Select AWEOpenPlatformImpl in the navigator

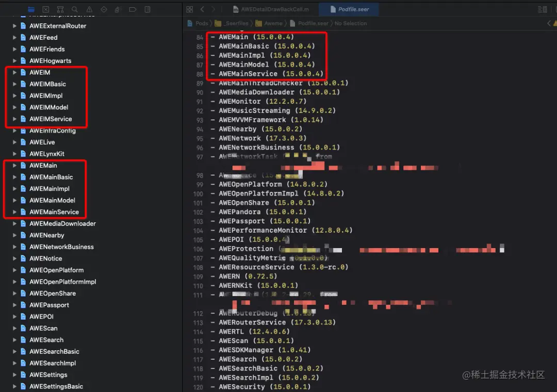pos(62,282)
